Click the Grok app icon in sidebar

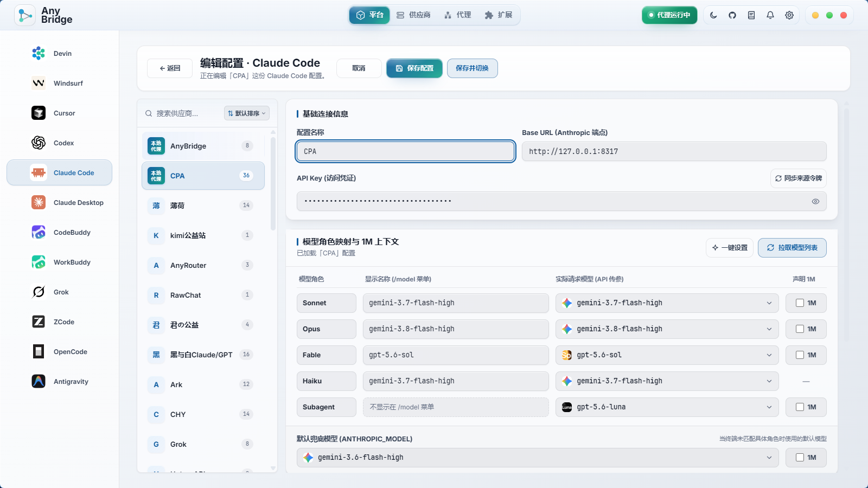[39, 292]
